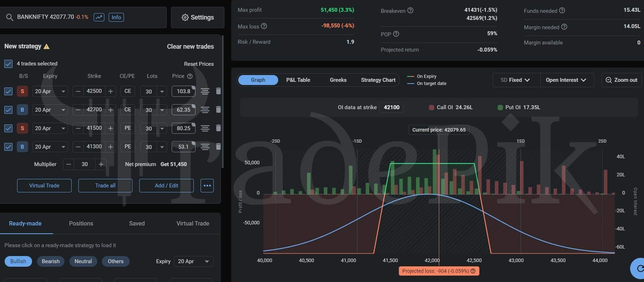Switch to the Positions tab
The height and width of the screenshot is (282, 644).
coord(81,223)
